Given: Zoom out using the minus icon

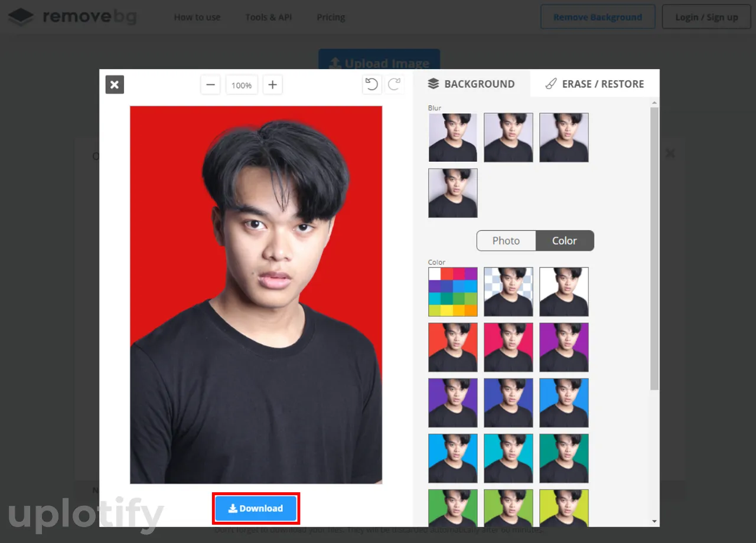Looking at the screenshot, I should (x=210, y=85).
